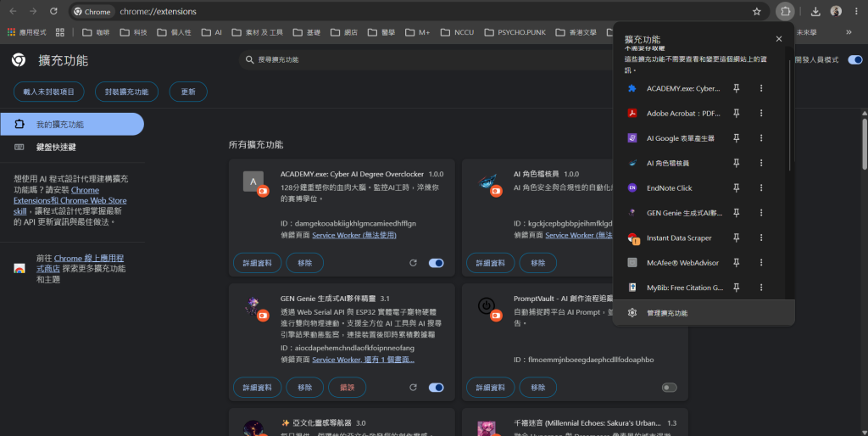Pin the GEN Genie extension in popup

tap(737, 213)
